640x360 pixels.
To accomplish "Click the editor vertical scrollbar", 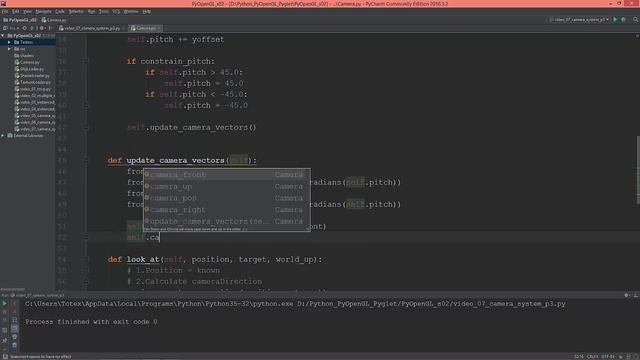I will click(638, 170).
